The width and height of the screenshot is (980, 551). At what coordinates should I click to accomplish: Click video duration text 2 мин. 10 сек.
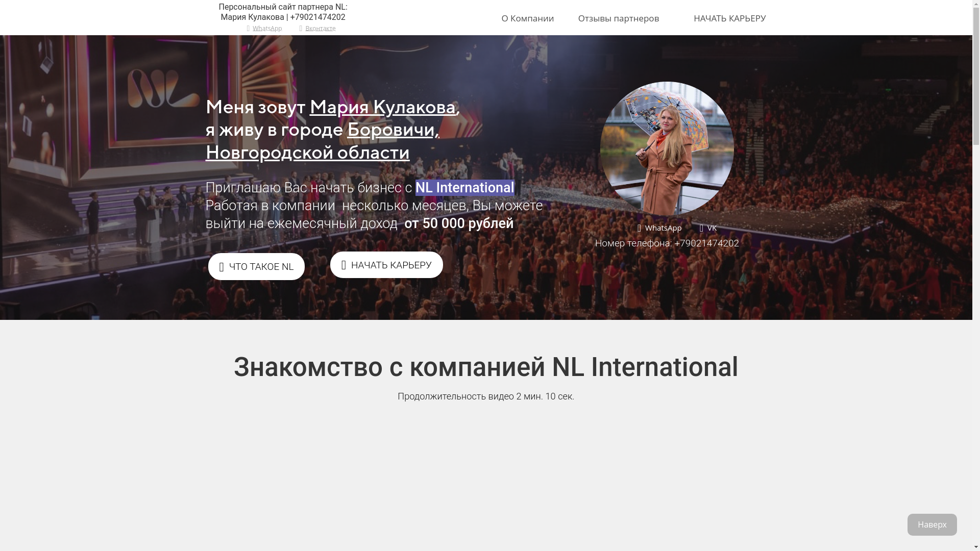(545, 396)
